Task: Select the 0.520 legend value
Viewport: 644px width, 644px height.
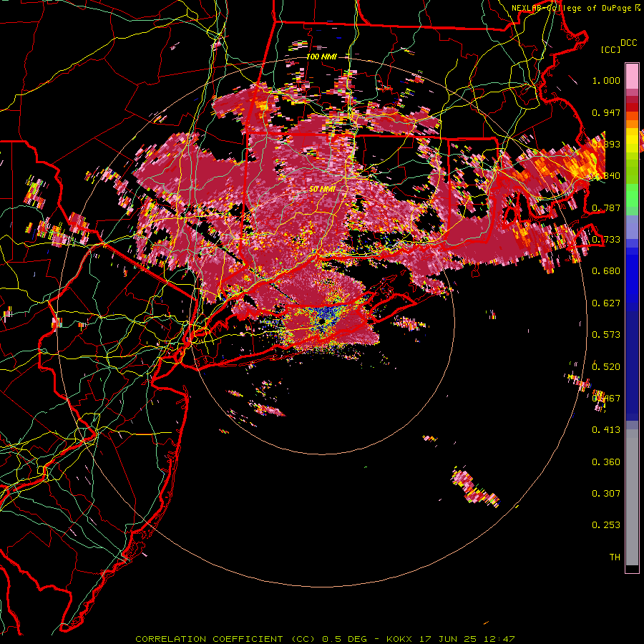Action: pyautogui.click(x=606, y=367)
